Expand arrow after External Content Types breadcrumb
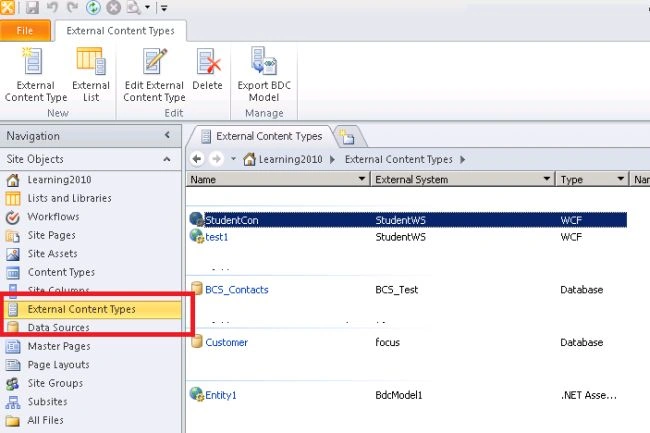The image size is (650, 433). pos(462,159)
